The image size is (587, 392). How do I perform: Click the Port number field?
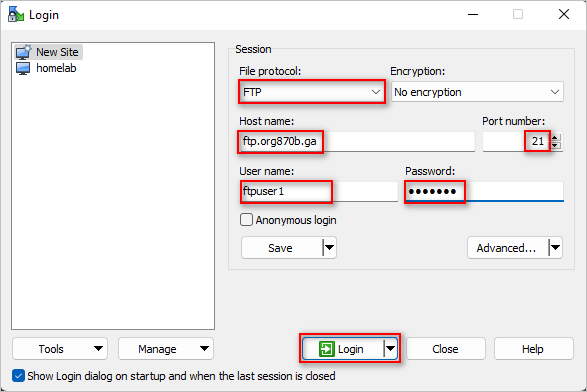(516, 142)
